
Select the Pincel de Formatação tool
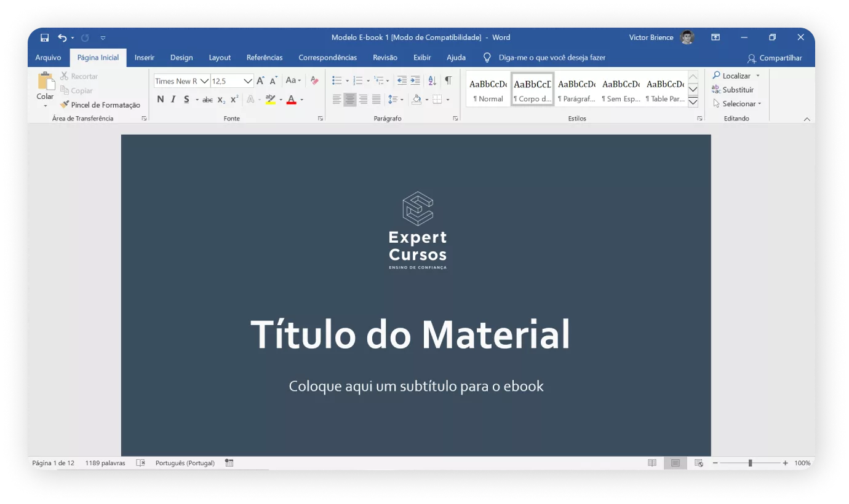pos(100,105)
